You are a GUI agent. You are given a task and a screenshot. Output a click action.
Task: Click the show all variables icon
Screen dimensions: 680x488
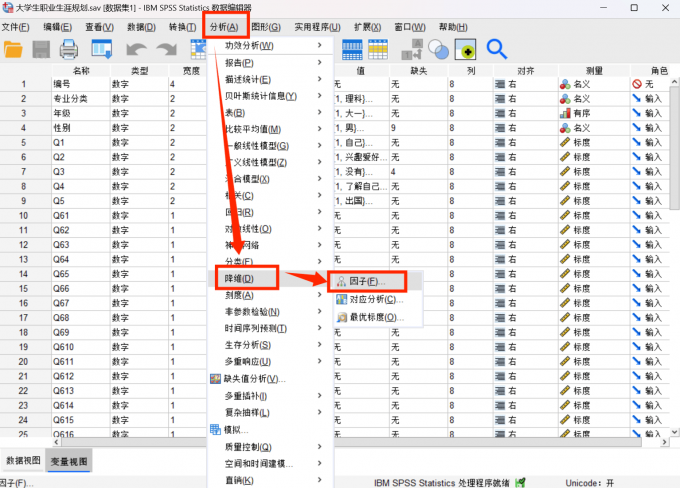465,49
